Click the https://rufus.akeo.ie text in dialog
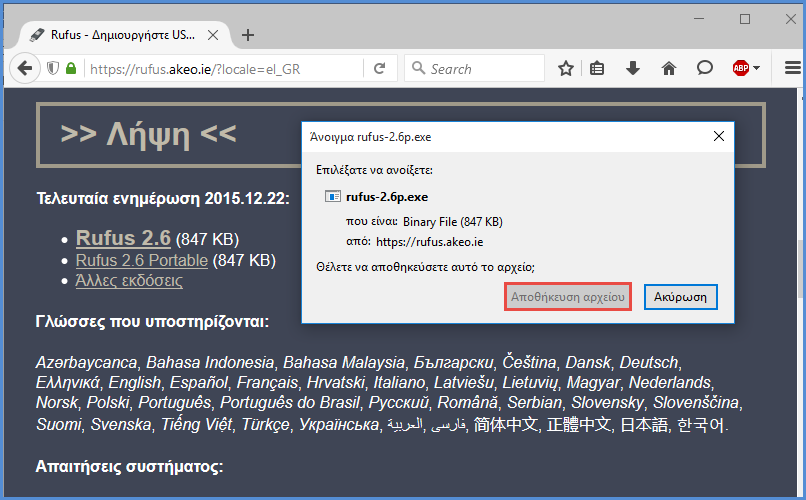The height and width of the screenshot is (500, 806). point(429,242)
